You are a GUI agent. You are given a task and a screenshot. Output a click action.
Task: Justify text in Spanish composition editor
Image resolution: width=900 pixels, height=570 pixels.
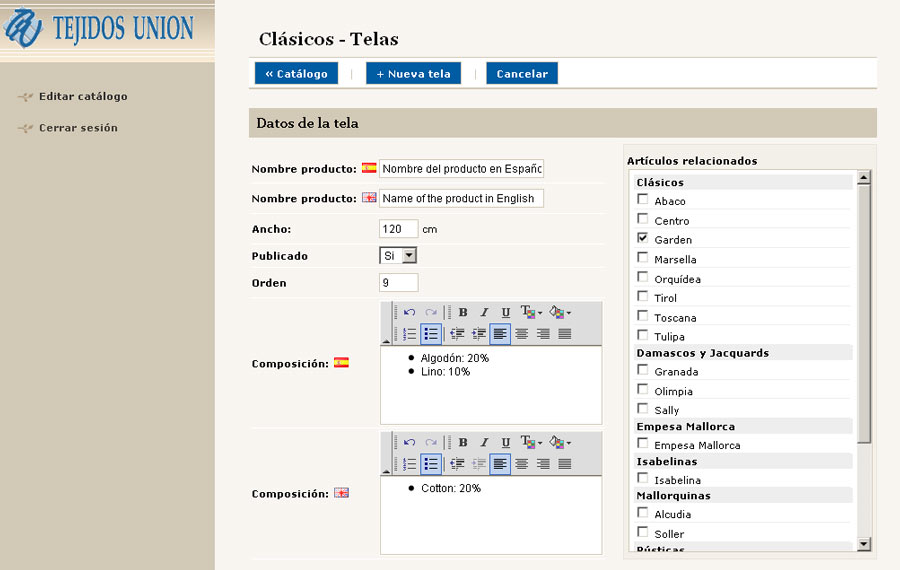coord(565,334)
